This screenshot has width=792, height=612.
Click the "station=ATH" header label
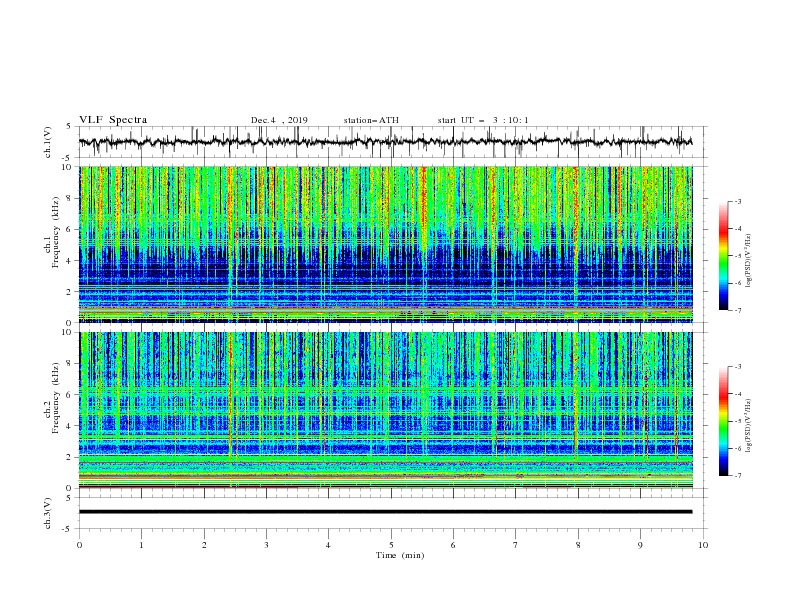tap(371, 120)
